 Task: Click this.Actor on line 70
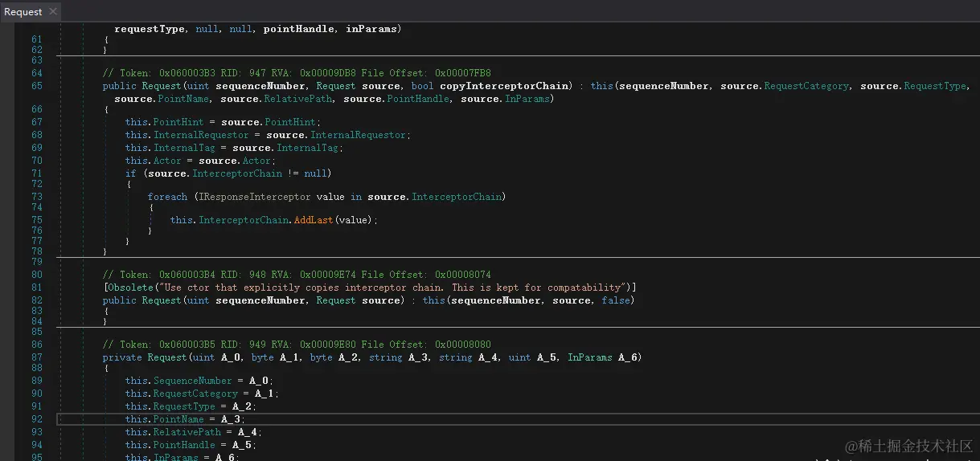coord(154,161)
